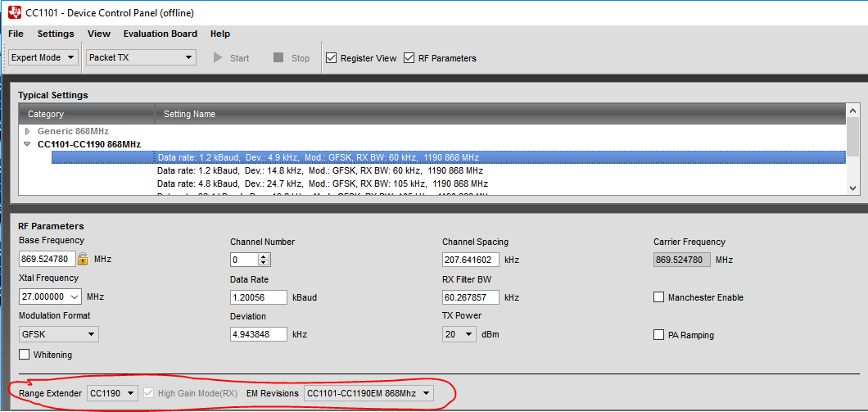
Task: Collapse the CC1101-CC1190 868MHz category
Action: [28, 144]
